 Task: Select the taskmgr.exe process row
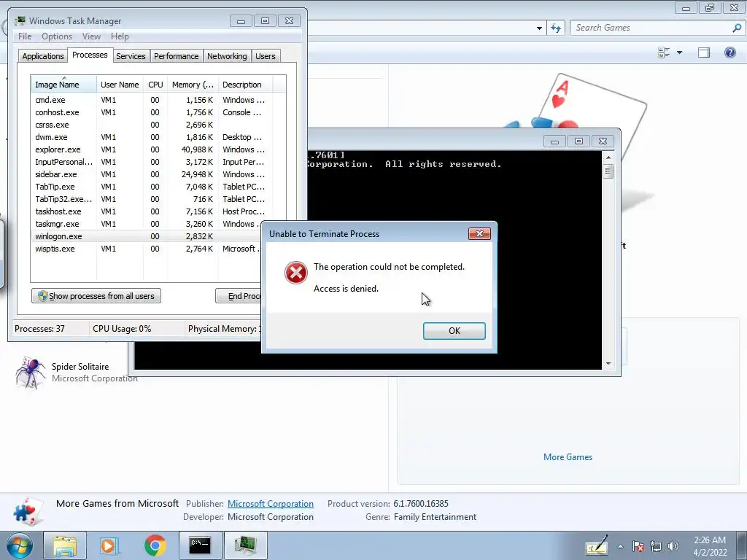[146, 224]
